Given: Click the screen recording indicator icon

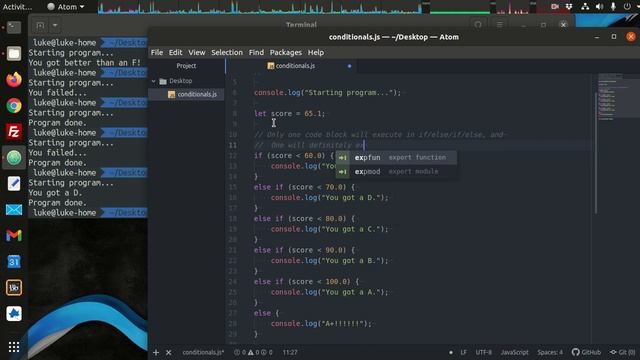Looking at the screenshot, I should [x=555, y=7].
